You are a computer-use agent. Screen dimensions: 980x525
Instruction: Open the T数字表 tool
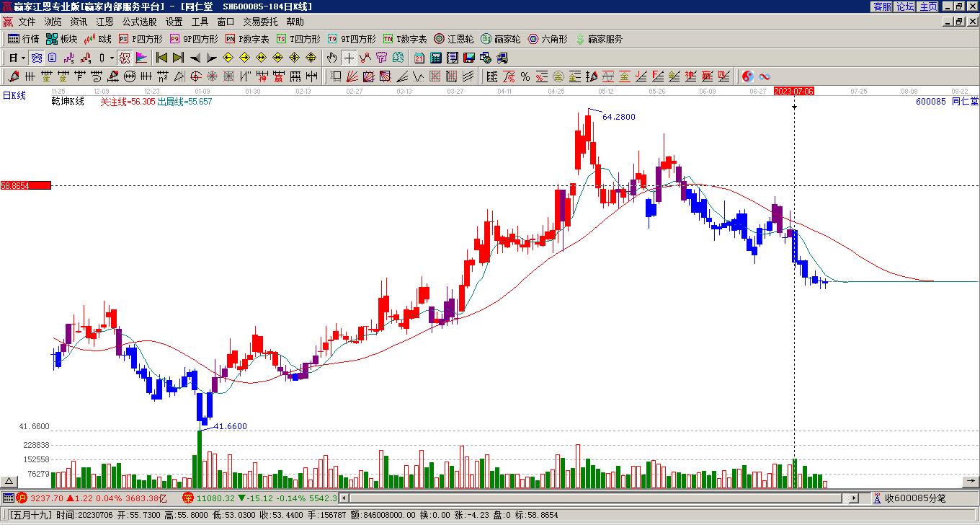(405, 39)
